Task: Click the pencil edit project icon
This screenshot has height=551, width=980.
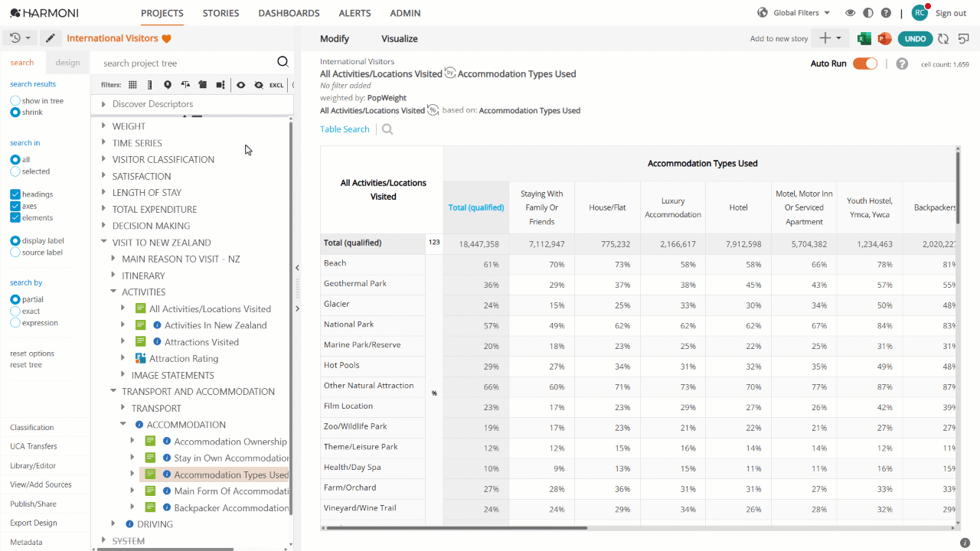Action: (x=51, y=38)
